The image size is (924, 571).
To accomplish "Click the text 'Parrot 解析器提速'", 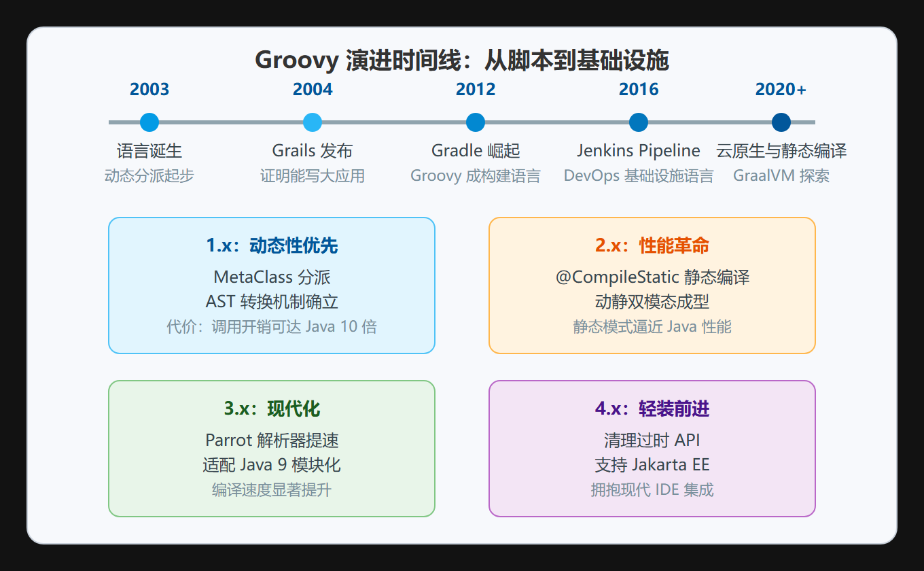I will [272, 440].
